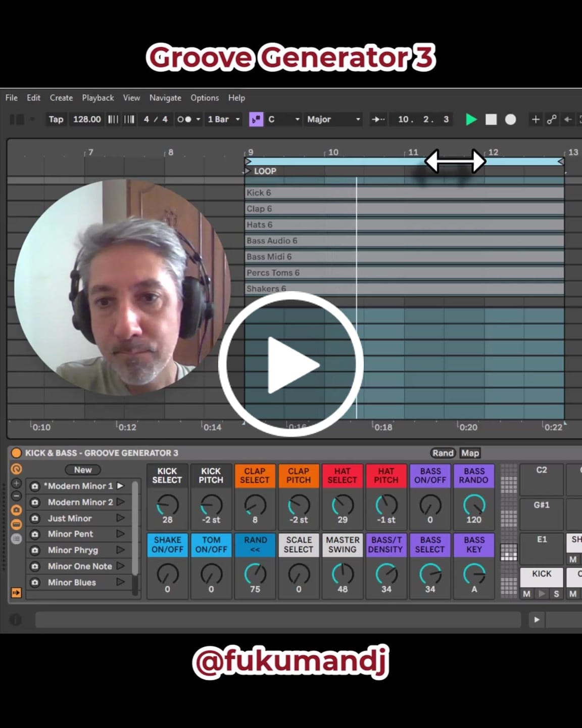Toggle the devices list view icon
The image size is (582, 728).
[x=16, y=539]
